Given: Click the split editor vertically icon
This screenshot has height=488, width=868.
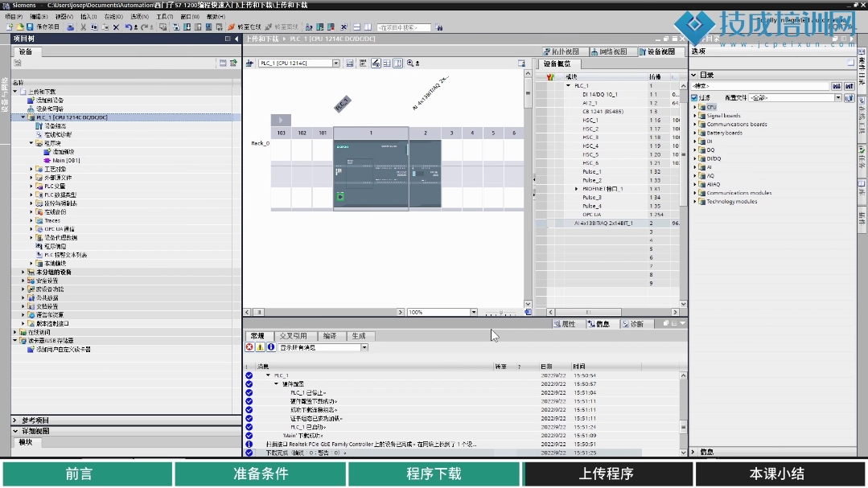Looking at the screenshot, I should 368,27.
